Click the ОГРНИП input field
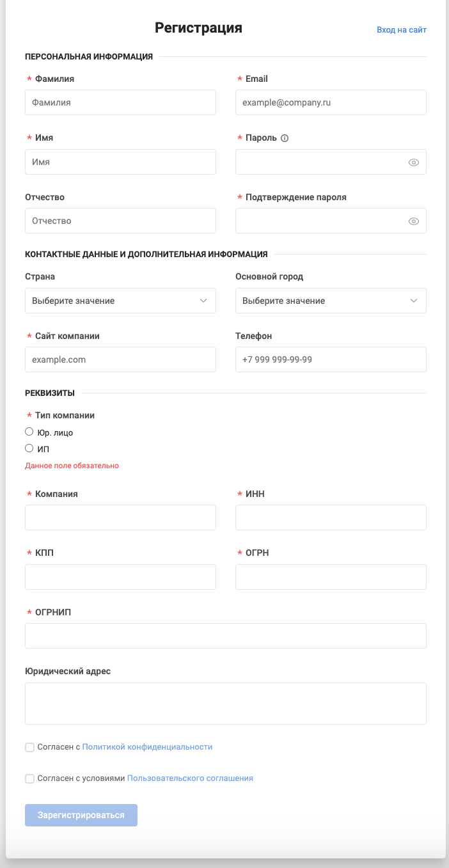Screen dimensions: 449x868 pos(225,636)
